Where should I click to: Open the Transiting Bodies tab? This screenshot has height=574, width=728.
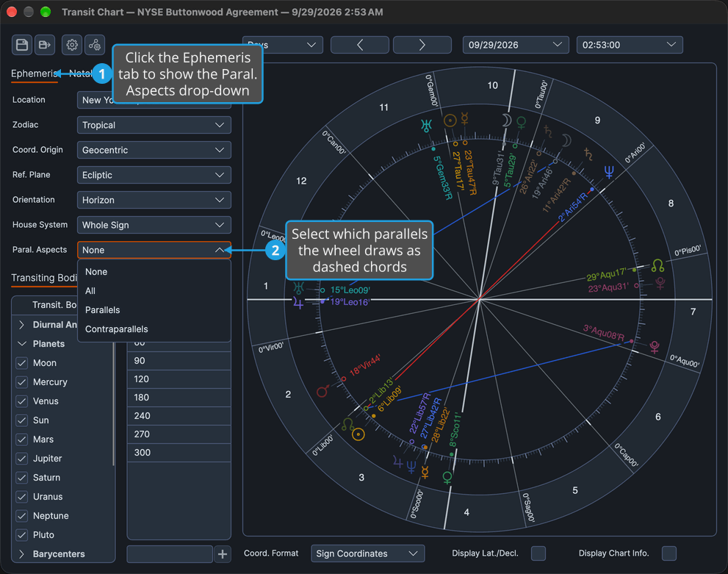pyautogui.click(x=44, y=278)
